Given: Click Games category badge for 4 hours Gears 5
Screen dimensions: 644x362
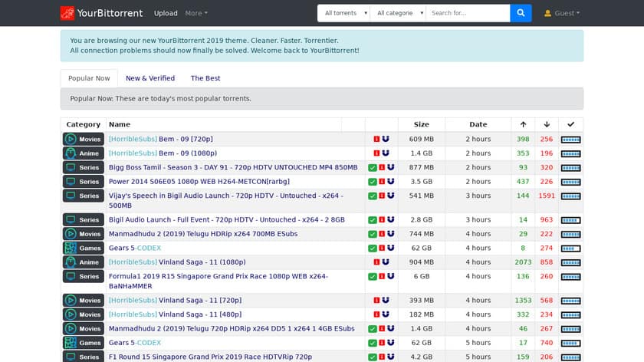Looking at the screenshot, I should click(x=84, y=248).
